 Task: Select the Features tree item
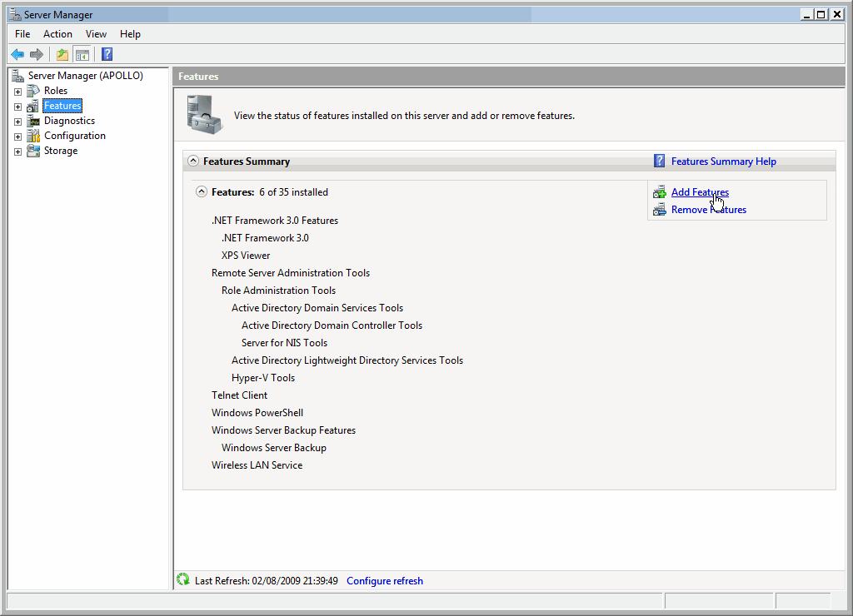pyautogui.click(x=62, y=106)
